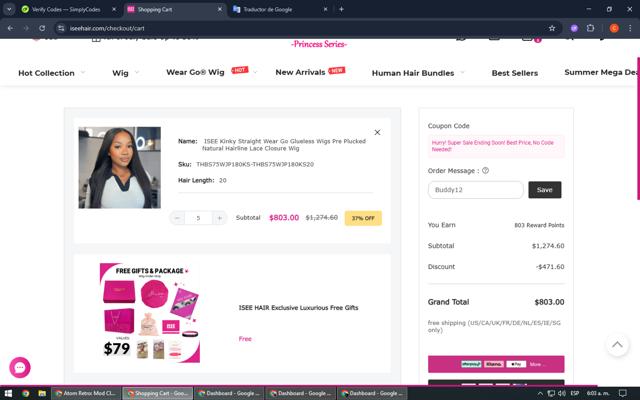This screenshot has height=400, width=640.
Task: Click ISEE HAIR Exclusive Luxurious Free Gifts title
Action: click(298, 308)
